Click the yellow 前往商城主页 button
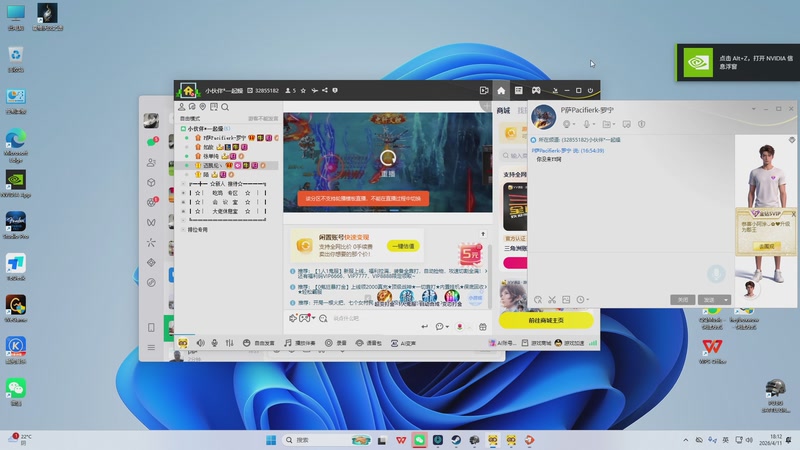The width and height of the screenshot is (800, 450). 546,320
